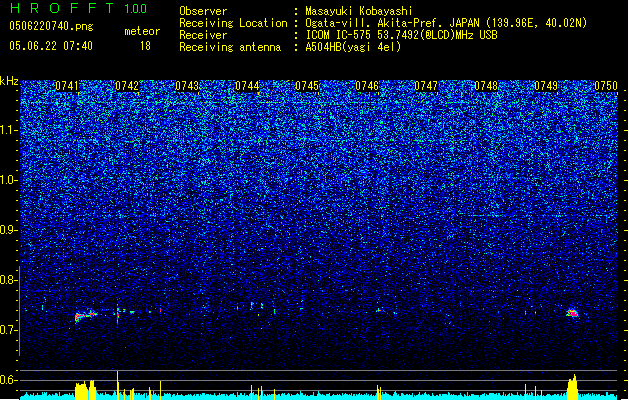The width and height of the screenshot is (629, 400).
Task: Click the HROFFT 1.0.0 title text
Action: tap(78, 8)
